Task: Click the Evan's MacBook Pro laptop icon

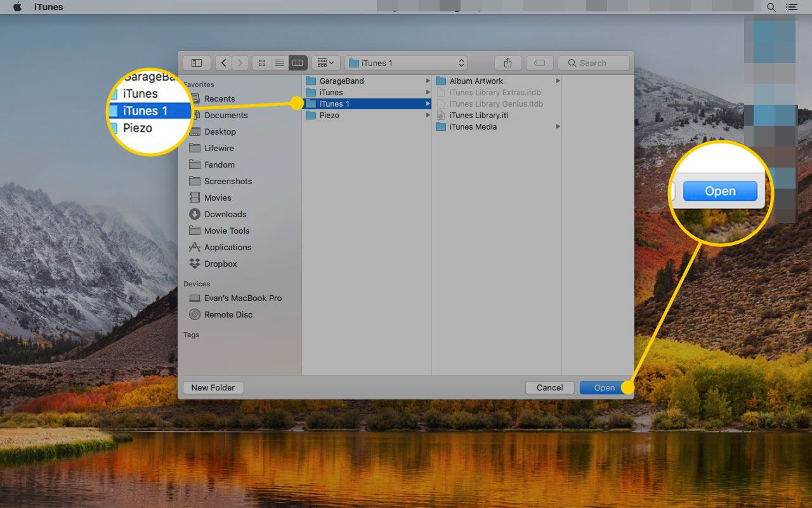Action: point(195,298)
